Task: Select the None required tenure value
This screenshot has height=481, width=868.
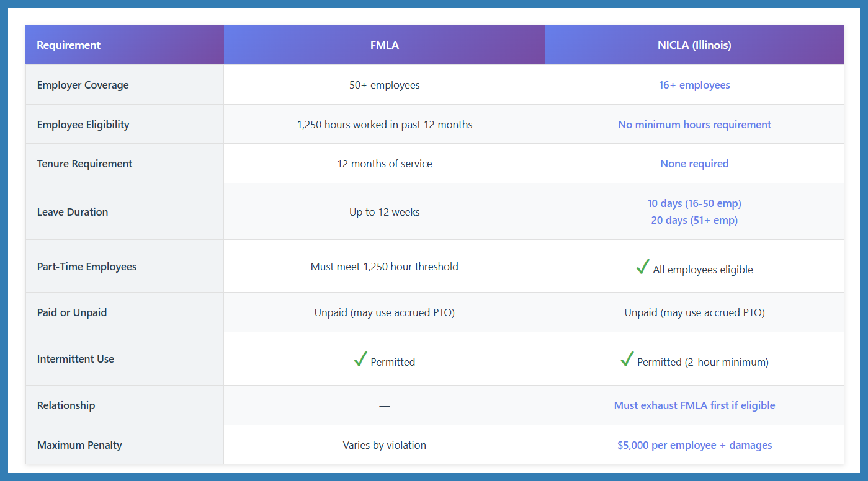Action: pyautogui.click(x=694, y=164)
